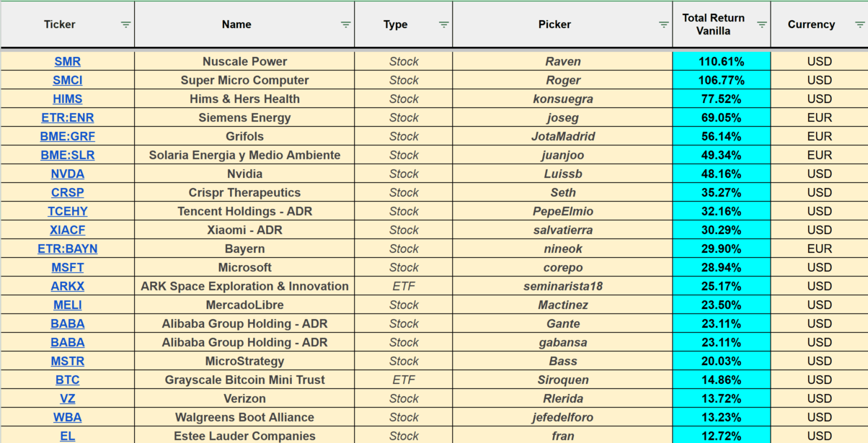Follow the SMCI ticker link
Viewport: 868px width, 443px height.
pyautogui.click(x=68, y=81)
